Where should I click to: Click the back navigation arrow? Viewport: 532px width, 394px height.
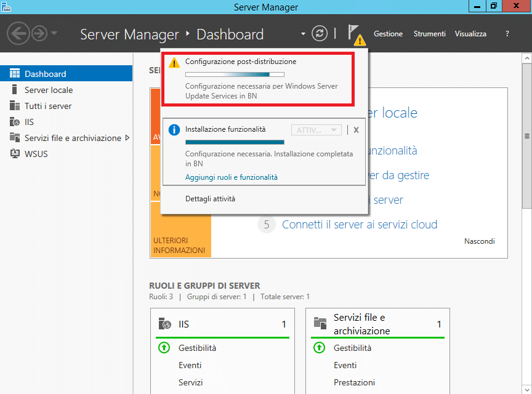pos(18,34)
